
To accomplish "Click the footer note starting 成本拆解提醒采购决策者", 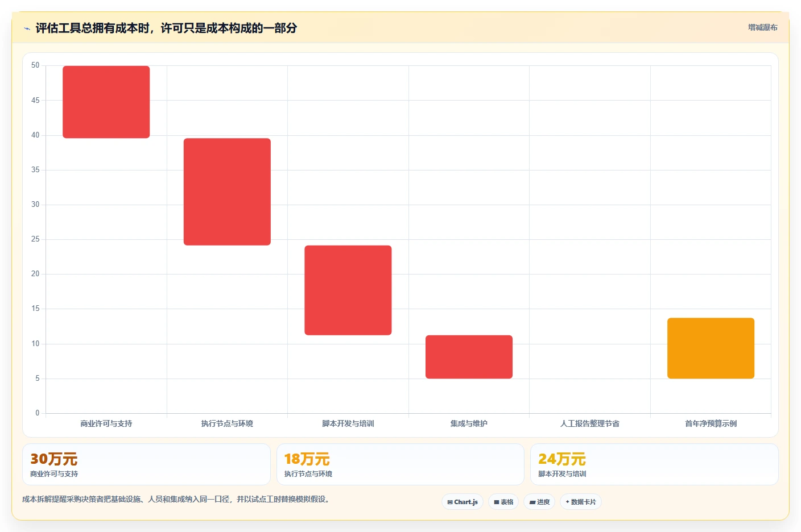I will tap(177, 499).
